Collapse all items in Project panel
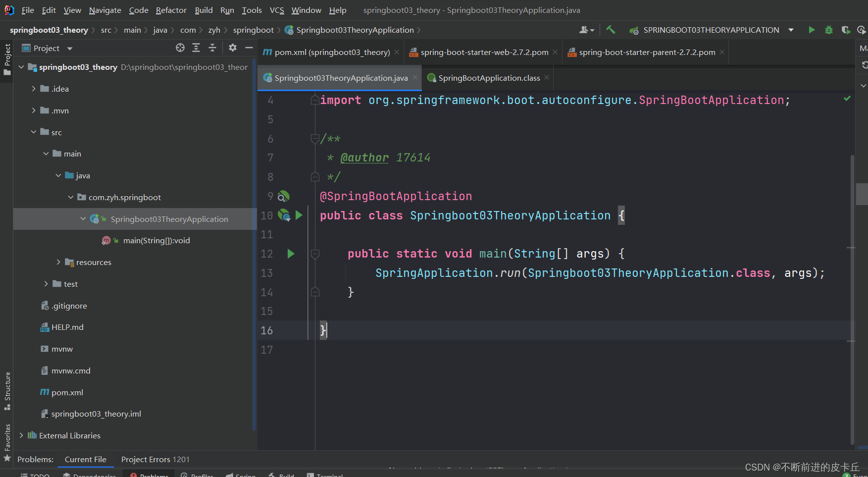The width and height of the screenshot is (868, 477). pos(212,48)
